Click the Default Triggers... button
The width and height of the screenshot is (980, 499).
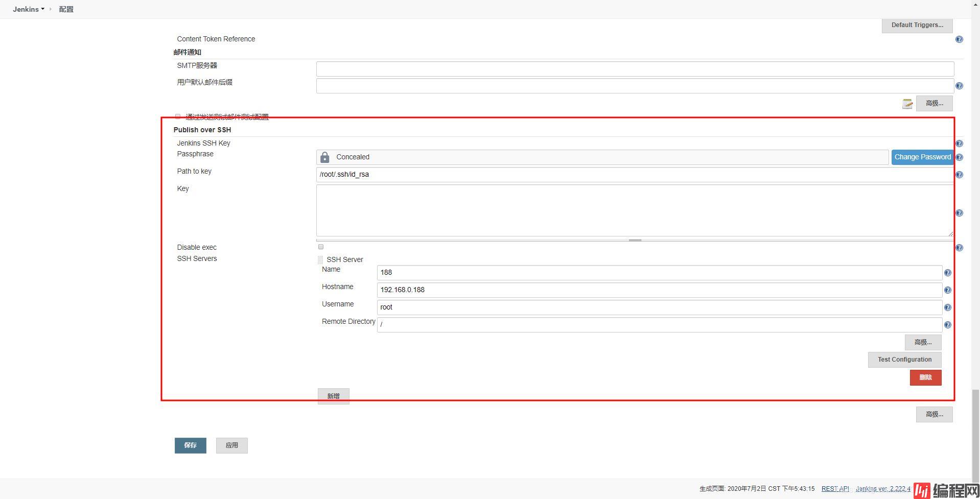point(917,25)
